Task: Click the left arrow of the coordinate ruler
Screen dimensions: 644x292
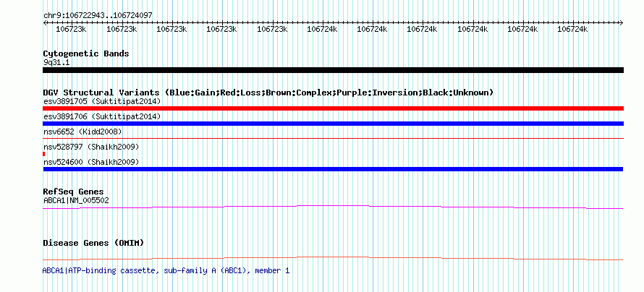Action: click(x=45, y=23)
